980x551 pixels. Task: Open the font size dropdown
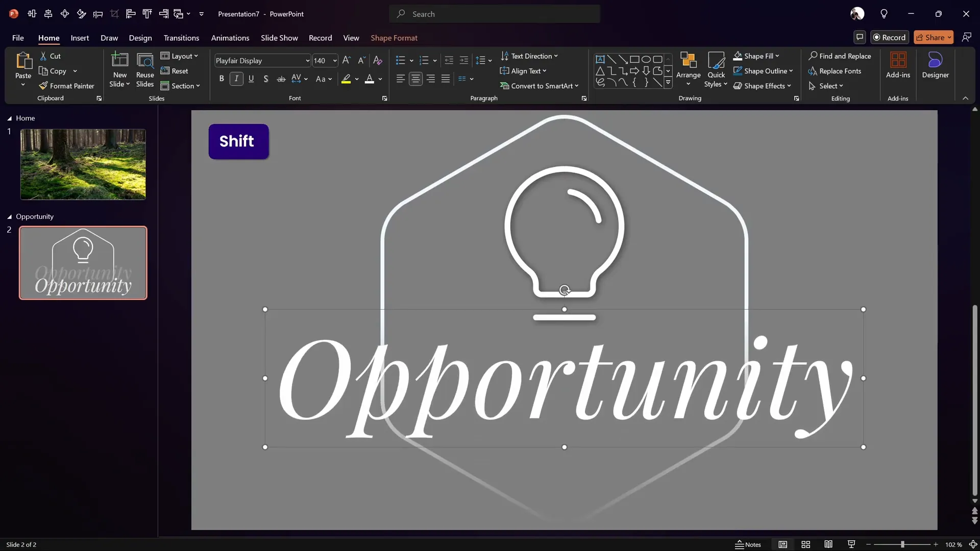335,61
